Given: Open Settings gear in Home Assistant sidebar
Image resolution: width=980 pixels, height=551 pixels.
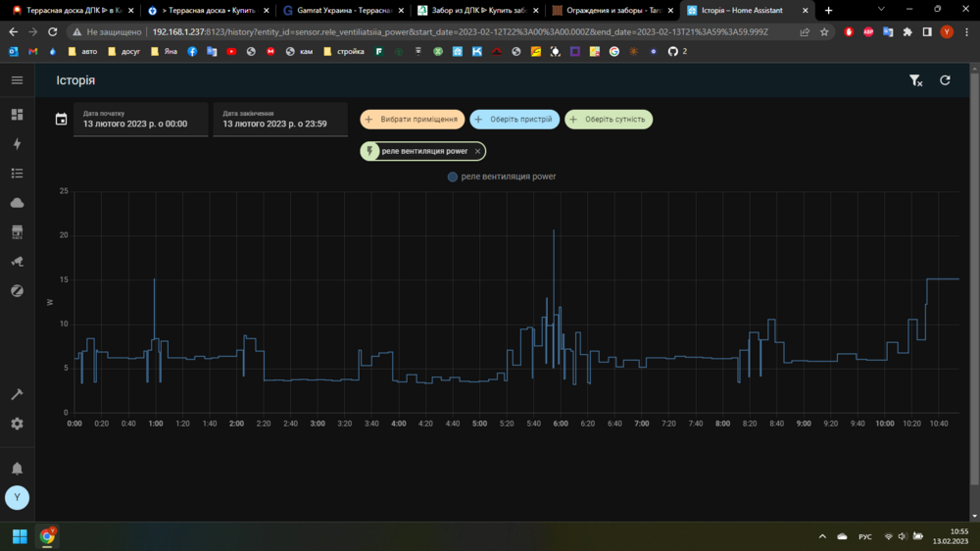Looking at the screenshot, I should click(x=17, y=424).
